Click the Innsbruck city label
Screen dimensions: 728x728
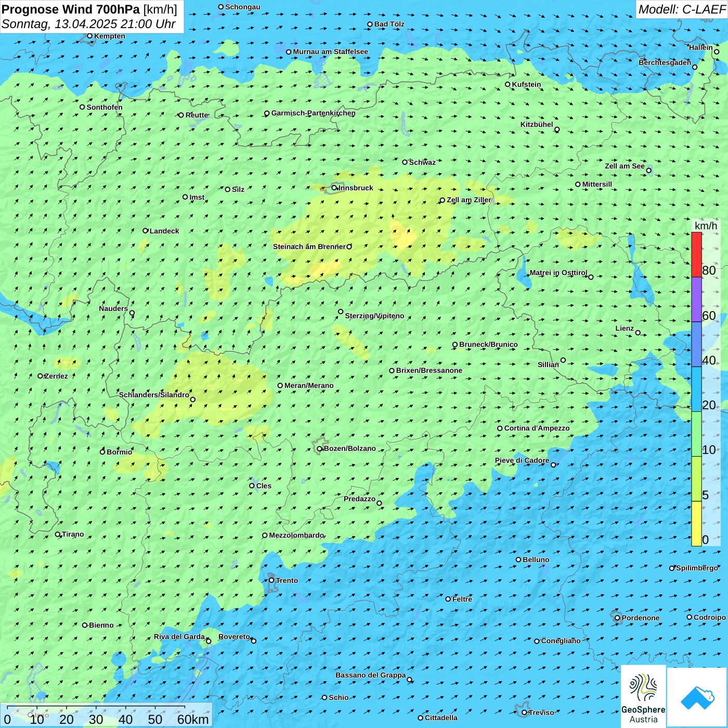point(356,188)
